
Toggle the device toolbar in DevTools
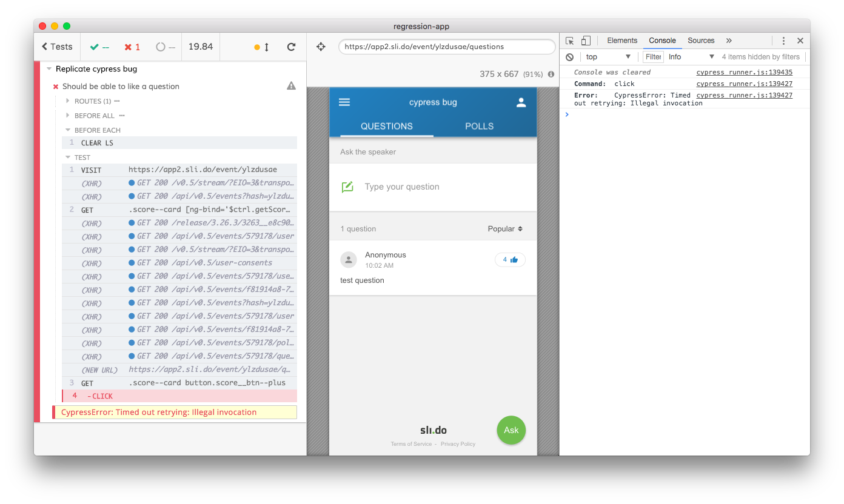pyautogui.click(x=585, y=40)
